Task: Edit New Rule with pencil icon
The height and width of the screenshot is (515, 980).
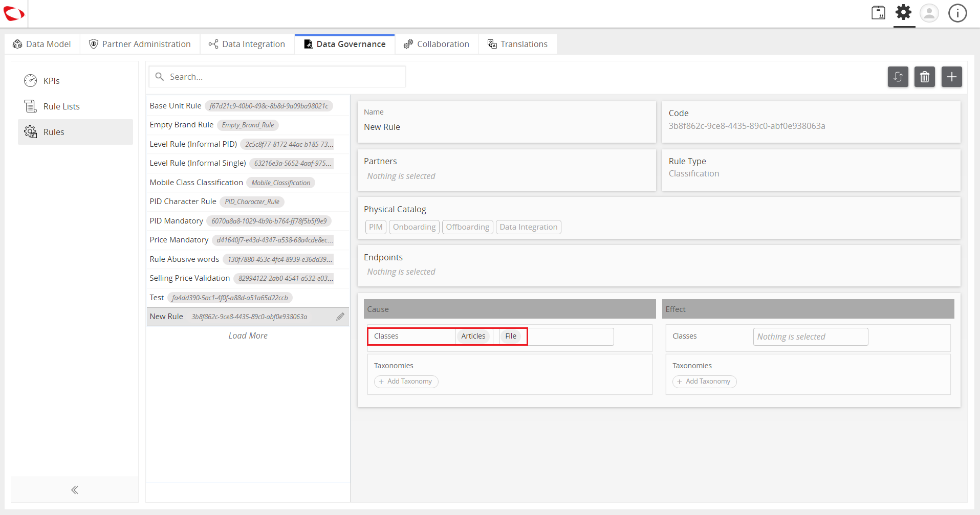Action: [340, 317]
